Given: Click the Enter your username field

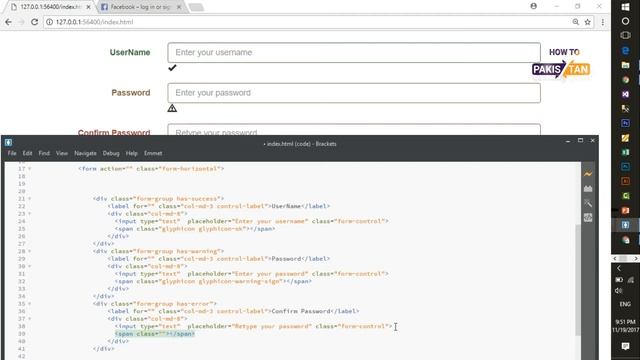Looking at the screenshot, I should coord(354,52).
